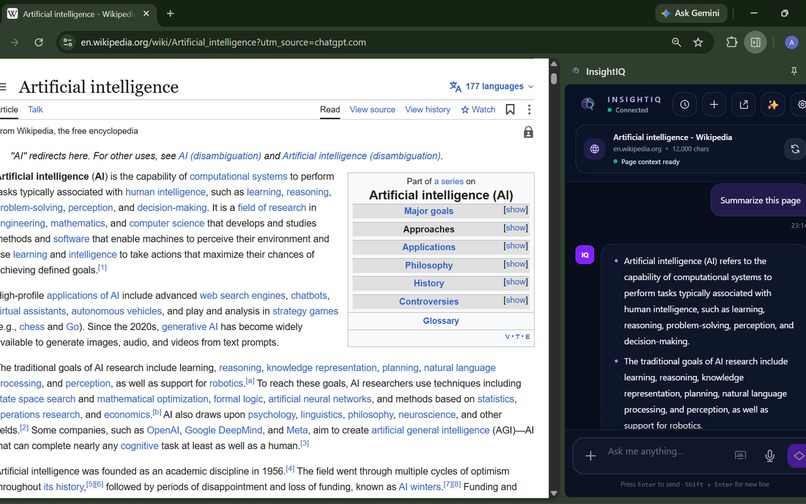Viewport: 806px width, 504px height.
Task: Click the page scrollbar thumb
Action: tap(554, 79)
